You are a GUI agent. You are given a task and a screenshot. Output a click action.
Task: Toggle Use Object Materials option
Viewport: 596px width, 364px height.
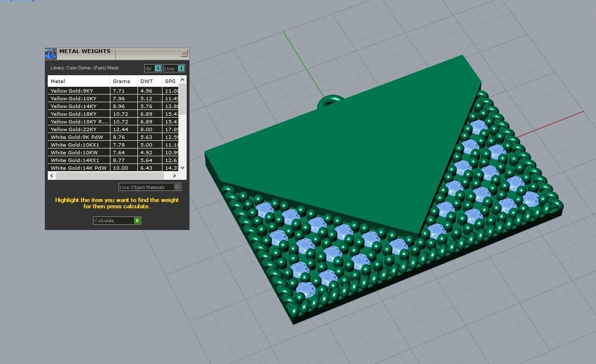(x=150, y=187)
